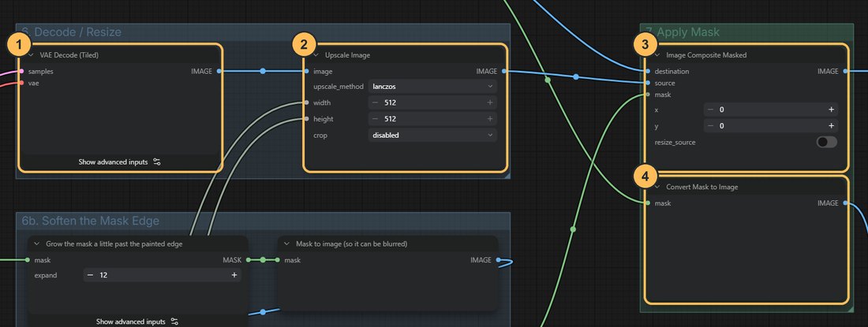The width and height of the screenshot is (868, 327).
Task: Decrease the mask expand value
Action: (90, 275)
